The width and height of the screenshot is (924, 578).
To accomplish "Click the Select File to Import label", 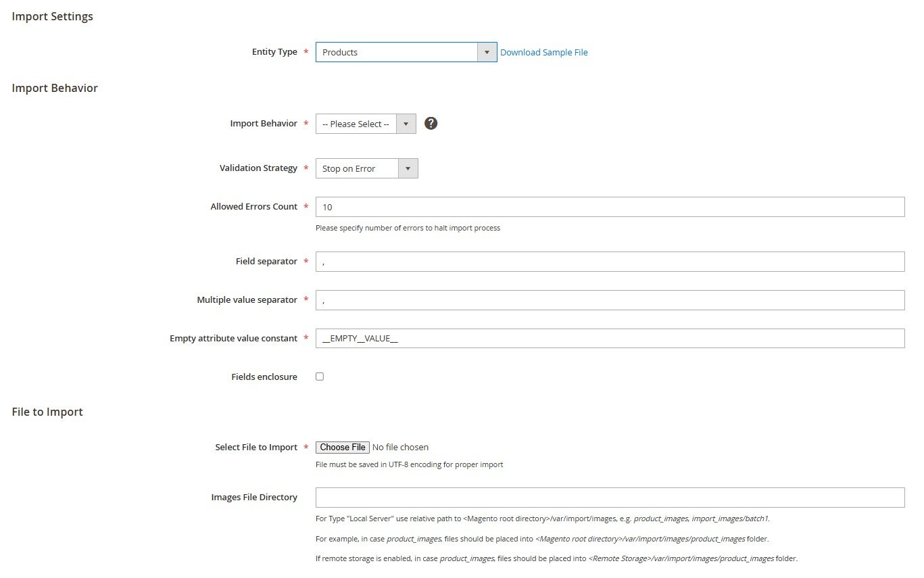I will (256, 447).
